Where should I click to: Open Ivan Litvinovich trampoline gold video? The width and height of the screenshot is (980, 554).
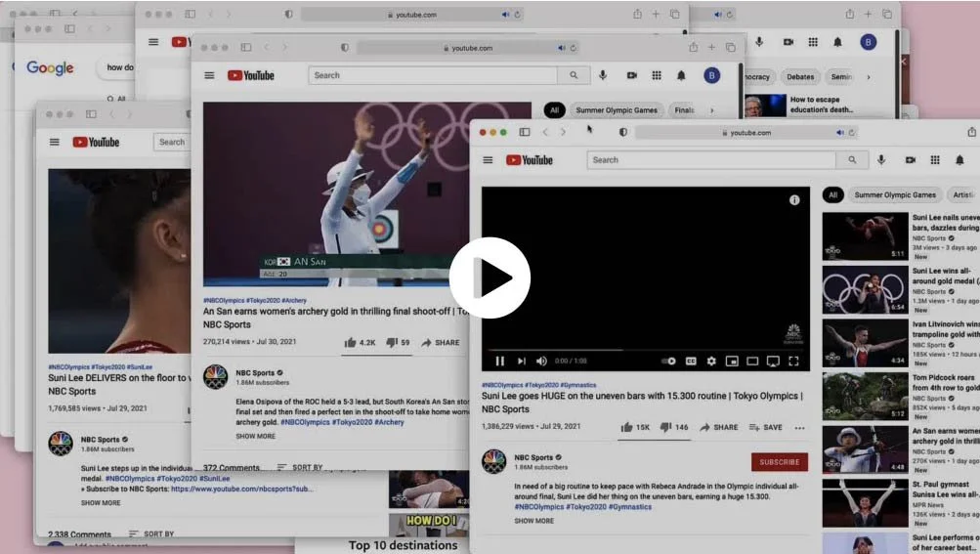point(865,343)
